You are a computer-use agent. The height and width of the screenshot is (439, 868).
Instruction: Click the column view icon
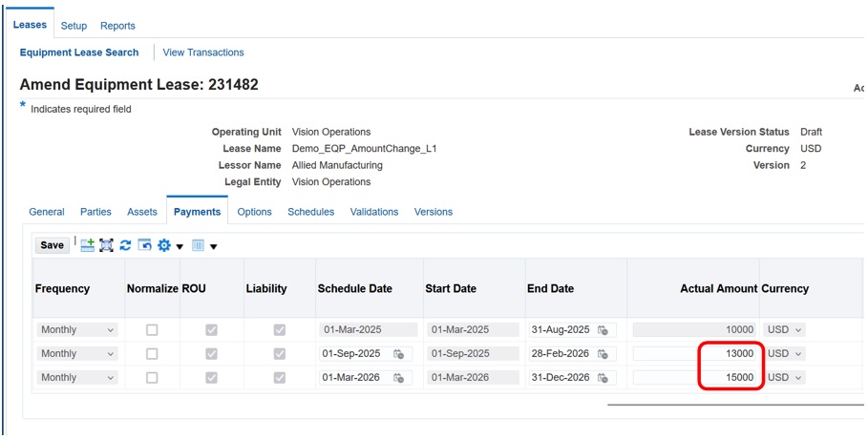click(199, 245)
